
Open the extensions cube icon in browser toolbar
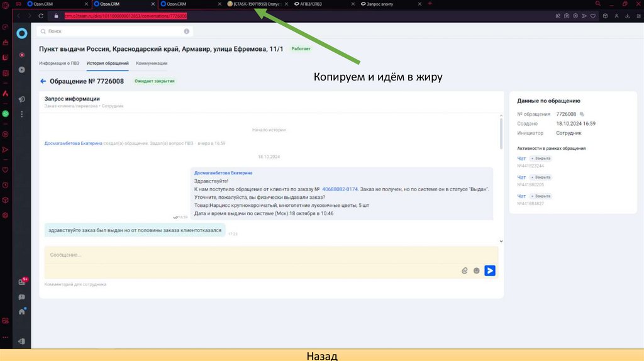[606, 16]
